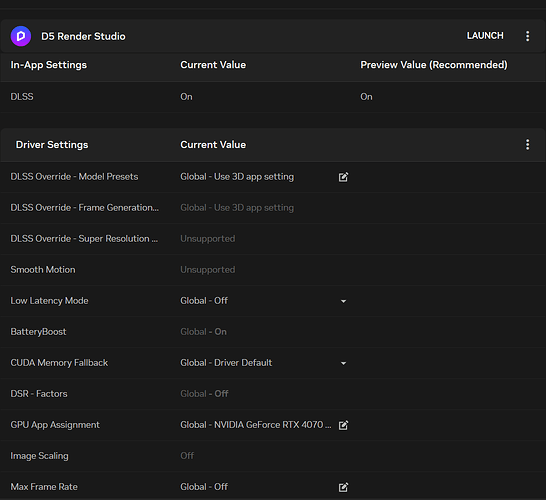Select the BatteryBoost label
Screen dimensions: 546x500
point(38,331)
